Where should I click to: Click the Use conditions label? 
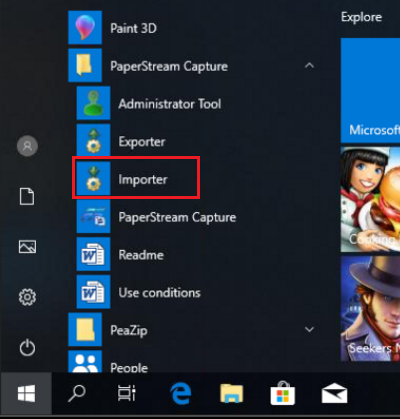159,293
